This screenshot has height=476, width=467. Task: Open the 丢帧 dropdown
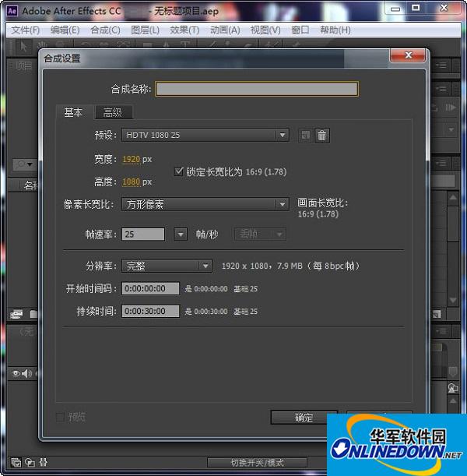pos(260,234)
